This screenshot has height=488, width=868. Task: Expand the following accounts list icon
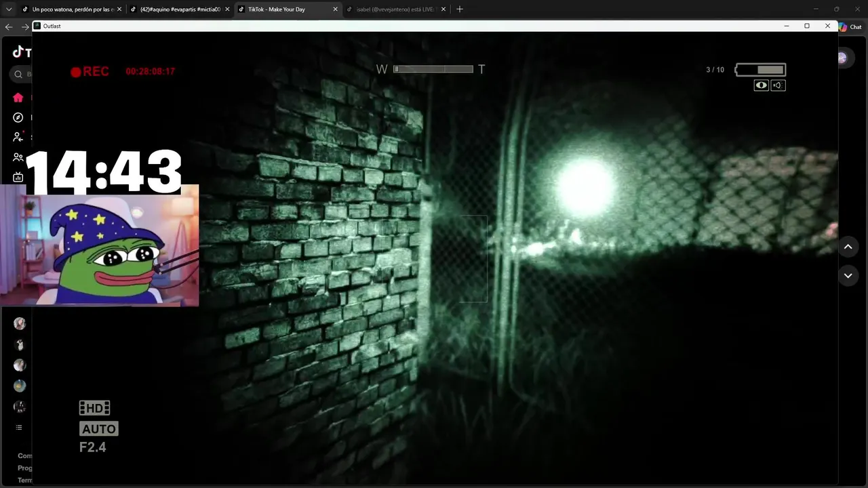click(19, 428)
